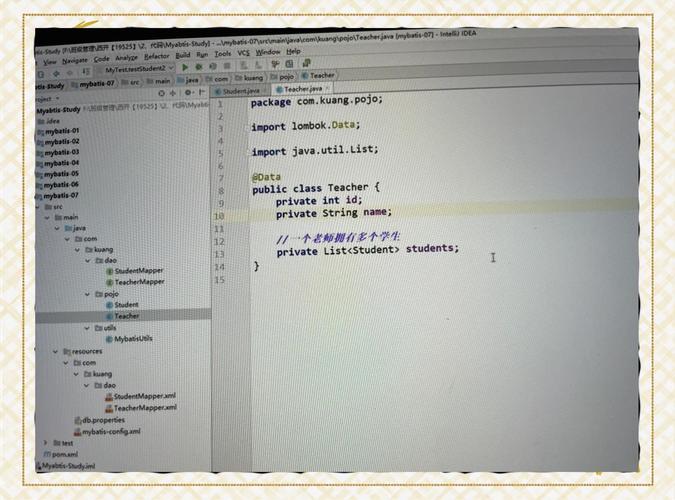
Task: Click the Debug bug icon in toolbar
Action: pos(199,67)
